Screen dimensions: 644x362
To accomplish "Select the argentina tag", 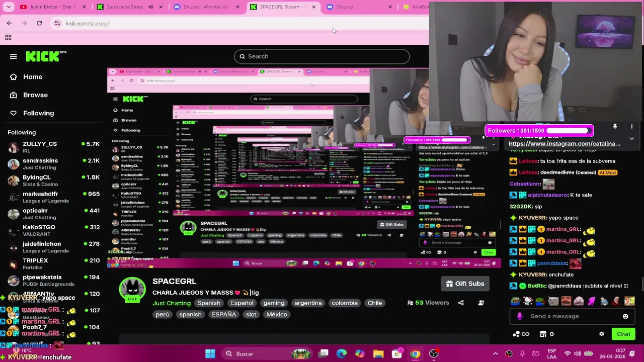I will [308, 303].
